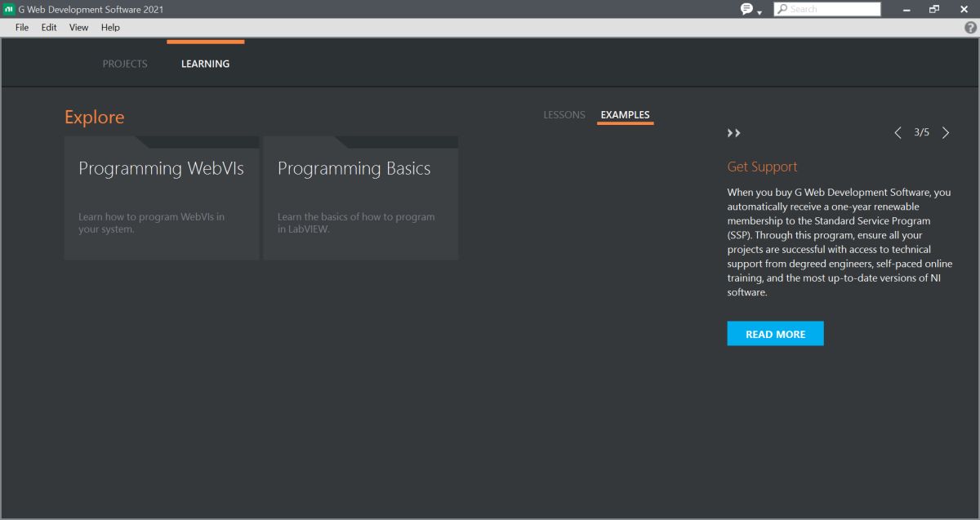The height and width of the screenshot is (520, 980).
Task: Click the Get Support heading
Action: coord(762,167)
